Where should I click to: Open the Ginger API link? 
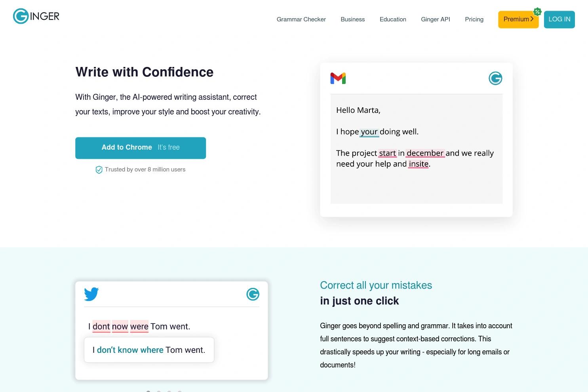(x=435, y=19)
